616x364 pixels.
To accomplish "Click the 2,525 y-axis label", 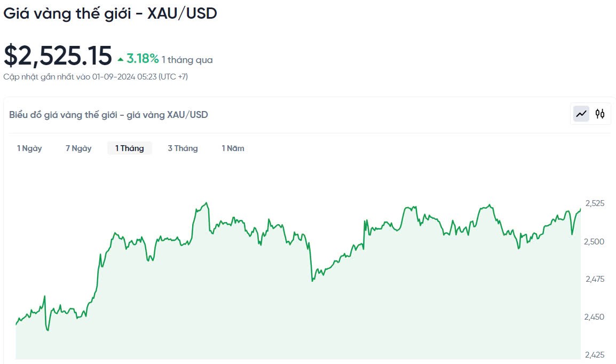I will pos(595,203).
